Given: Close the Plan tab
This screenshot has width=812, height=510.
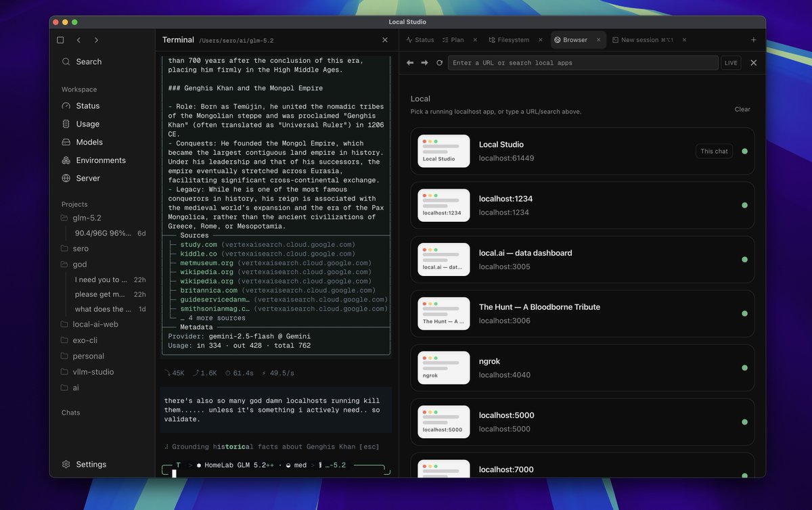Looking at the screenshot, I should (x=474, y=40).
